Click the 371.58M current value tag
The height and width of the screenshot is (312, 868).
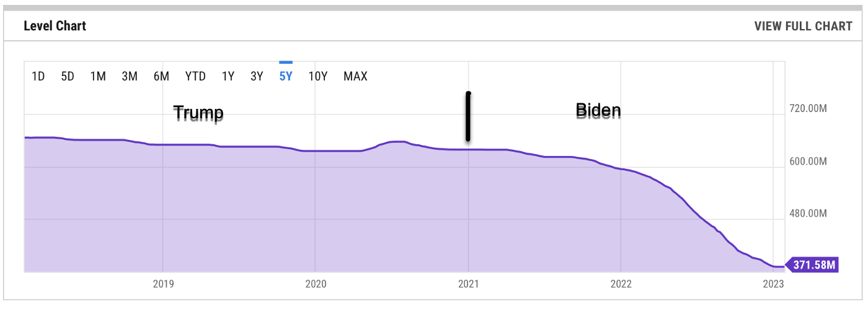[x=813, y=266]
